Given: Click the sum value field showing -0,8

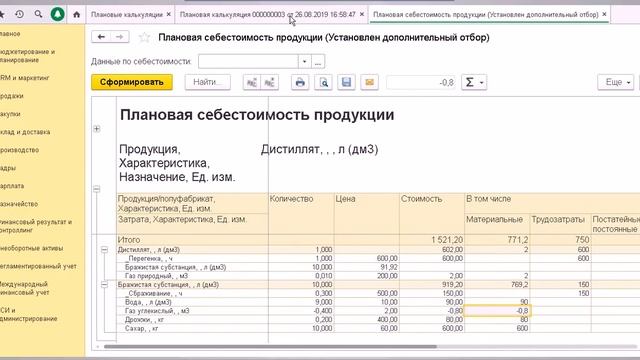Looking at the screenshot, I should click(421, 82).
